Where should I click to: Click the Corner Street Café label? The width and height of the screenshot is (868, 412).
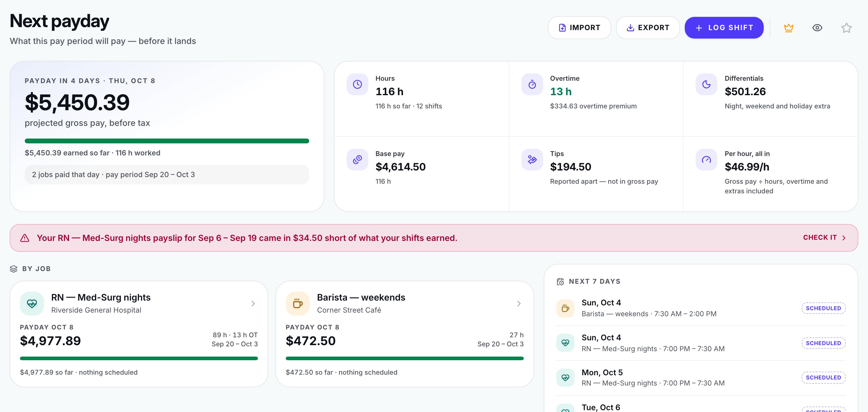click(x=349, y=310)
